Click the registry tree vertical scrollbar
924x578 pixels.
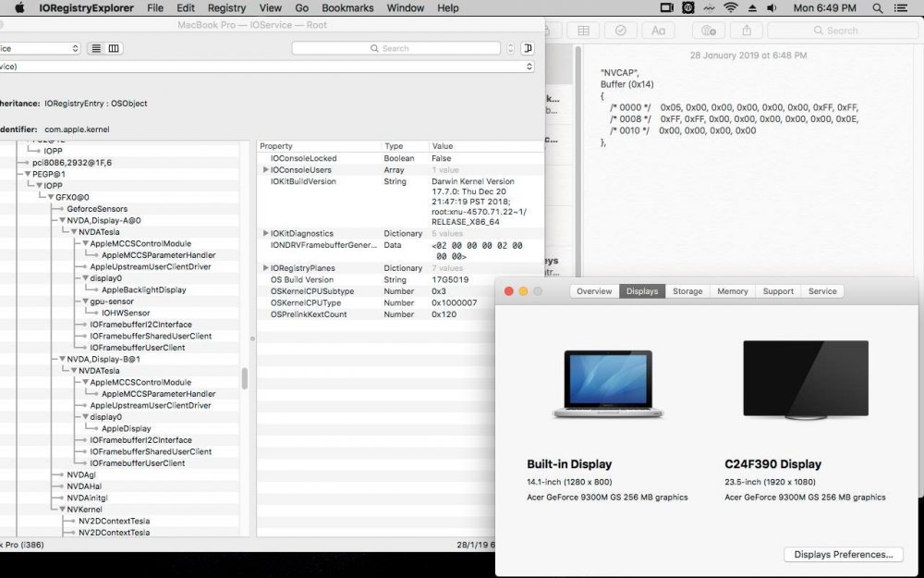pyautogui.click(x=245, y=378)
